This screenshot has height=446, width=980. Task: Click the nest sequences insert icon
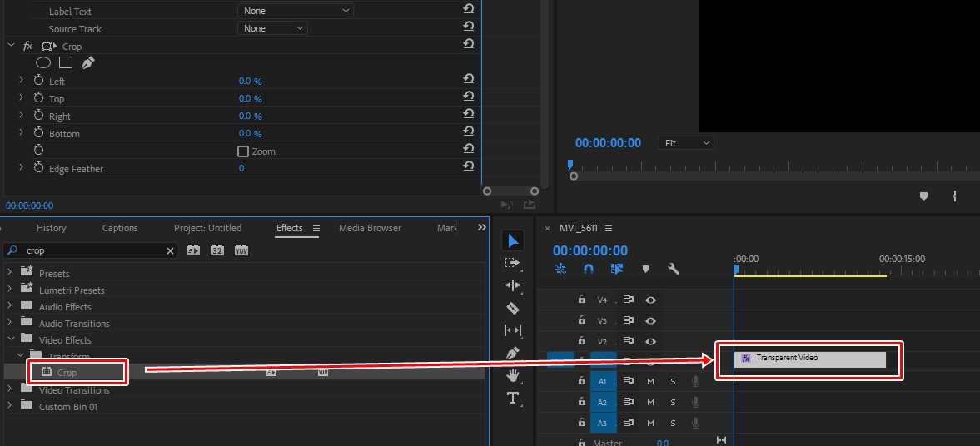[560, 270]
